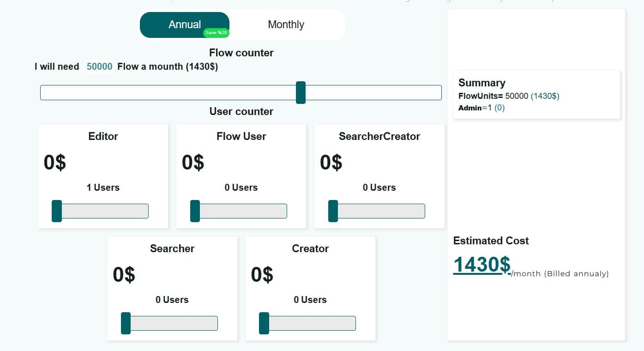Image resolution: width=644 pixels, height=351 pixels.
Task: Click the Editor card title
Action: [x=103, y=136]
